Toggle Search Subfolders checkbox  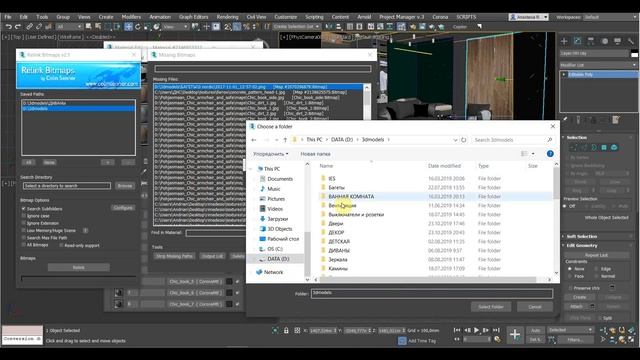(x=24, y=209)
